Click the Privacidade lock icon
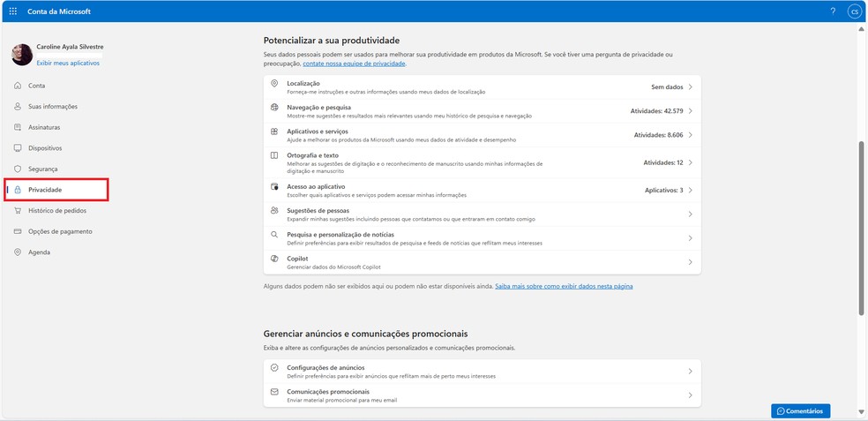 (17, 190)
